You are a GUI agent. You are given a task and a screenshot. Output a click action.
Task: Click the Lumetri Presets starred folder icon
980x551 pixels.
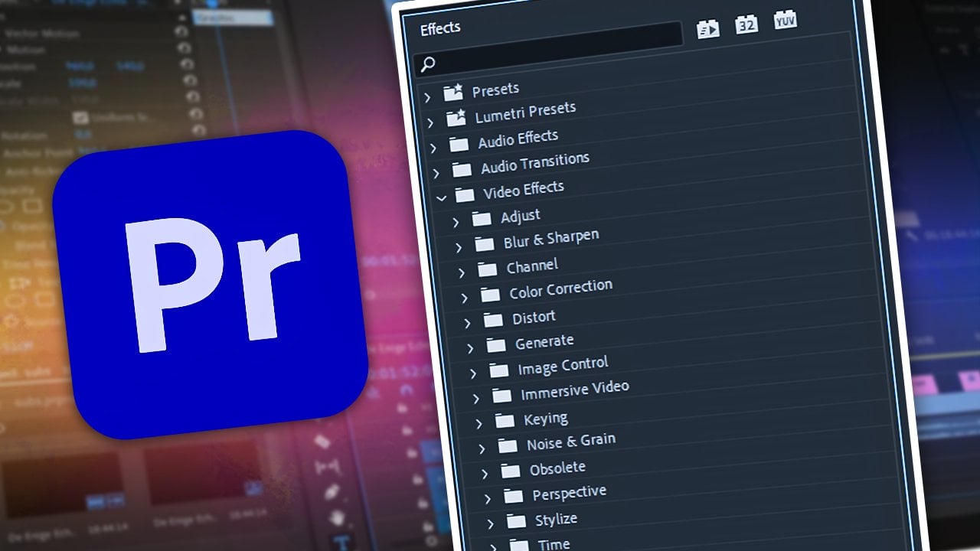coord(456,119)
